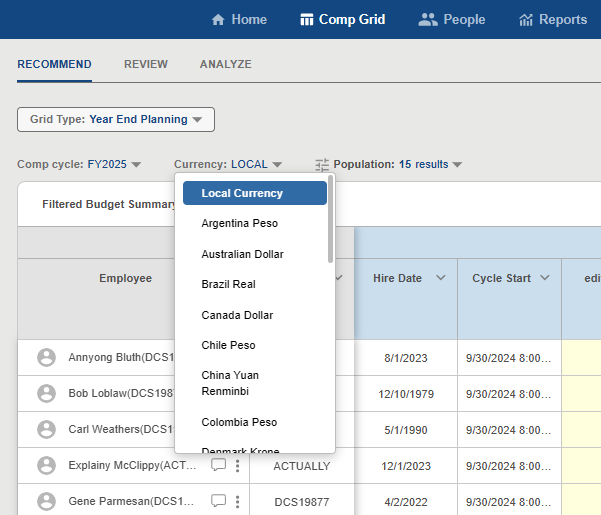601x515 pixels.
Task: Open Comp Grid in top navigation
Action: coord(342,20)
